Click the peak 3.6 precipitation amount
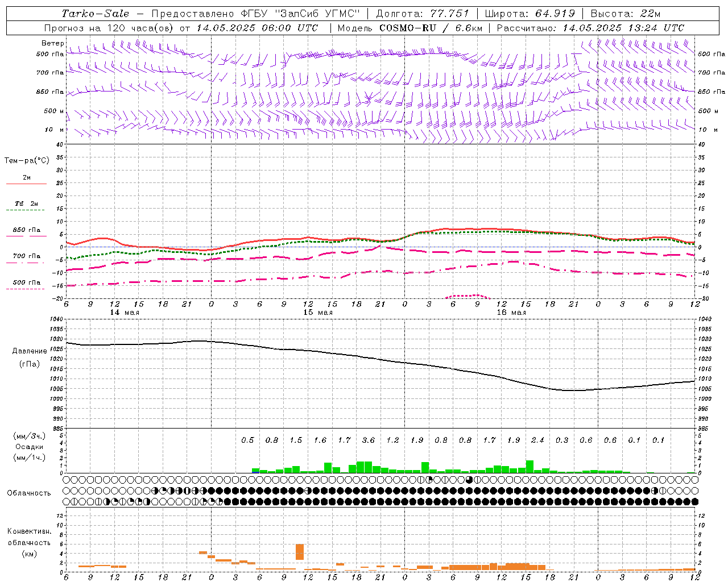The image size is (728, 582). (x=369, y=440)
